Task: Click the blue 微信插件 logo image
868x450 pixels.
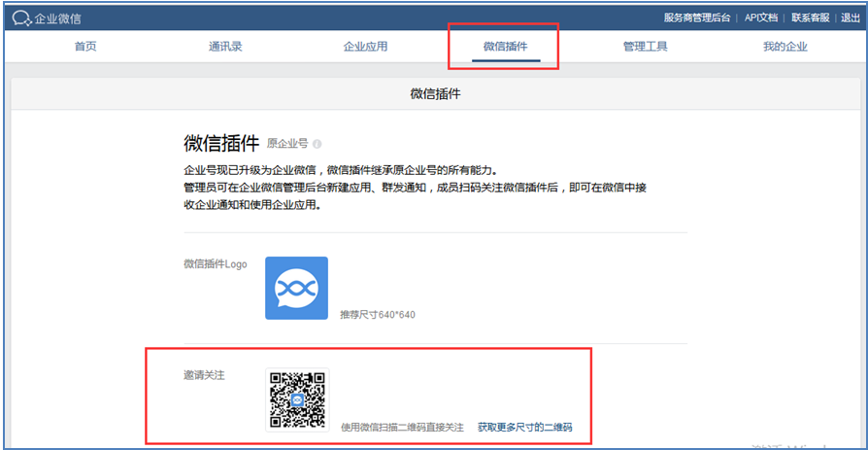Action: [296, 288]
